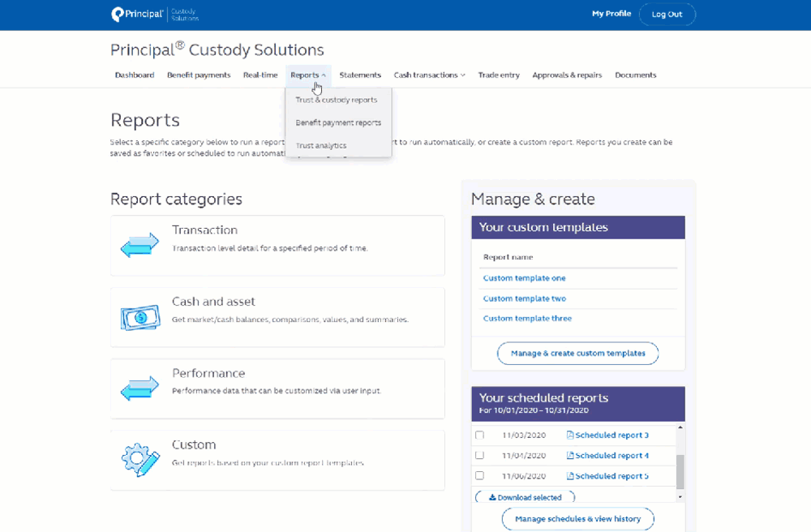811x532 pixels.
Task: Click Manage & create custom templates
Action: (577, 353)
